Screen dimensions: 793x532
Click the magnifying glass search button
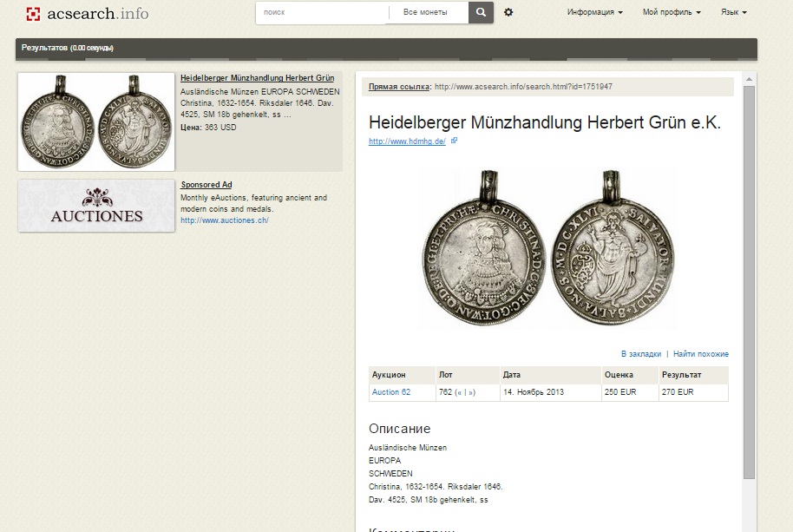coord(481,12)
